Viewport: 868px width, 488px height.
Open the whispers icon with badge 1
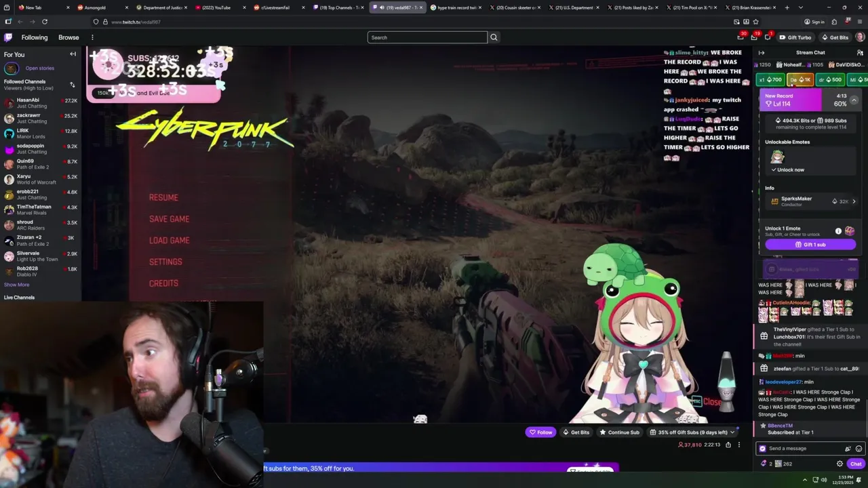[x=767, y=37]
